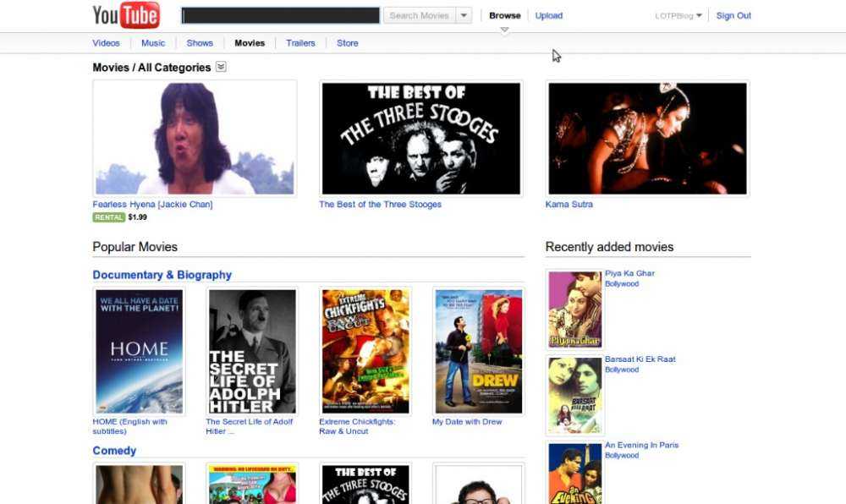Click the green RENTAL badge
The image size is (846, 504).
point(108,217)
